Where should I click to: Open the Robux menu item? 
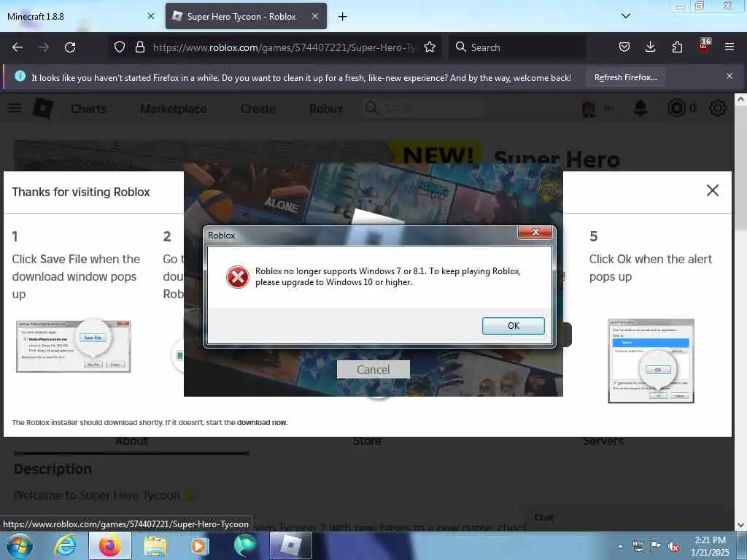tap(326, 109)
